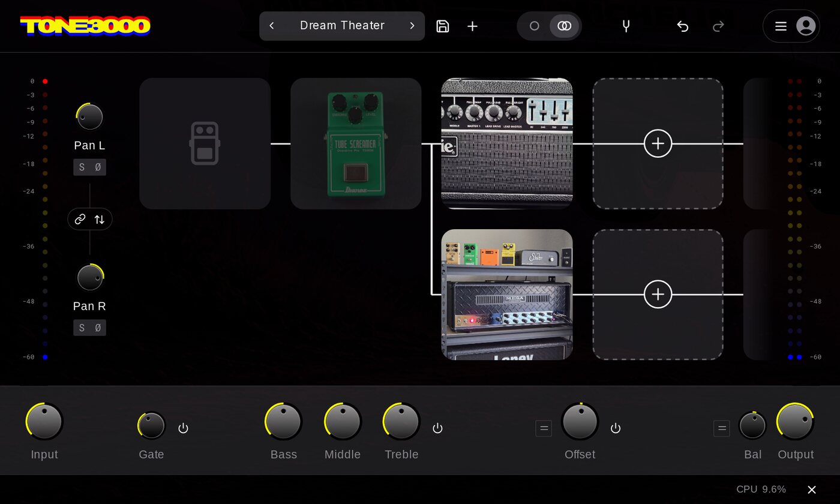Invert phase on Pan R channel

click(x=98, y=328)
